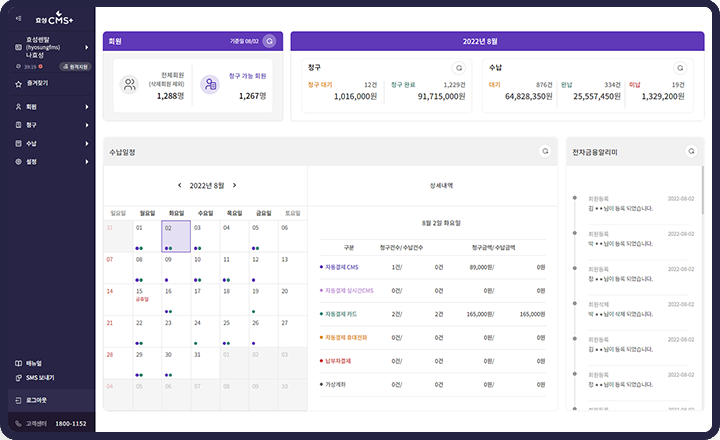
Task: Click the 로그아웃 link
Action: [x=36, y=401]
